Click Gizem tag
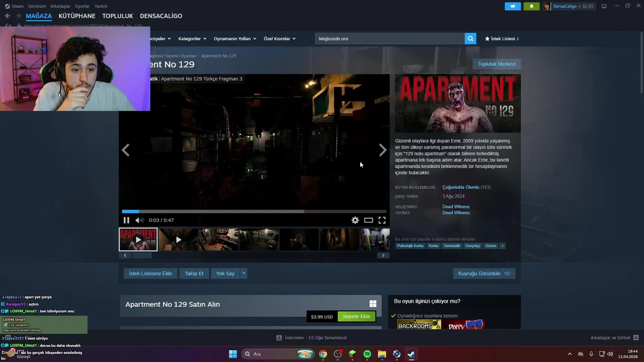 (x=491, y=246)
